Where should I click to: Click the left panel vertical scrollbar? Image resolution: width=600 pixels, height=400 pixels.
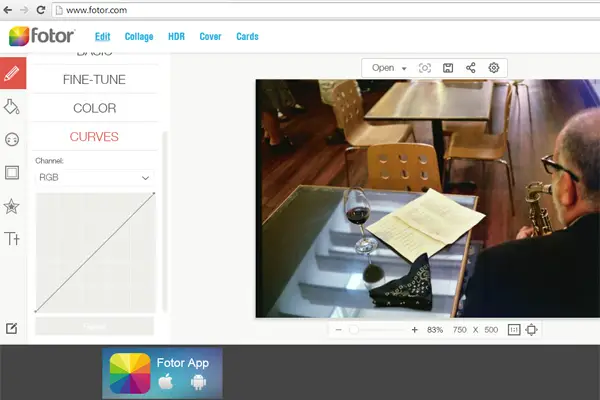[x=165, y=222]
